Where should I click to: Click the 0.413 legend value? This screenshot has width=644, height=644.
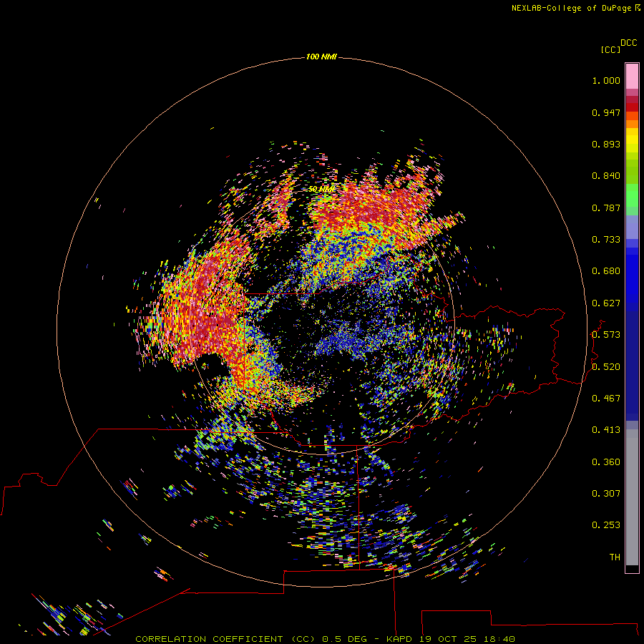coord(606,430)
